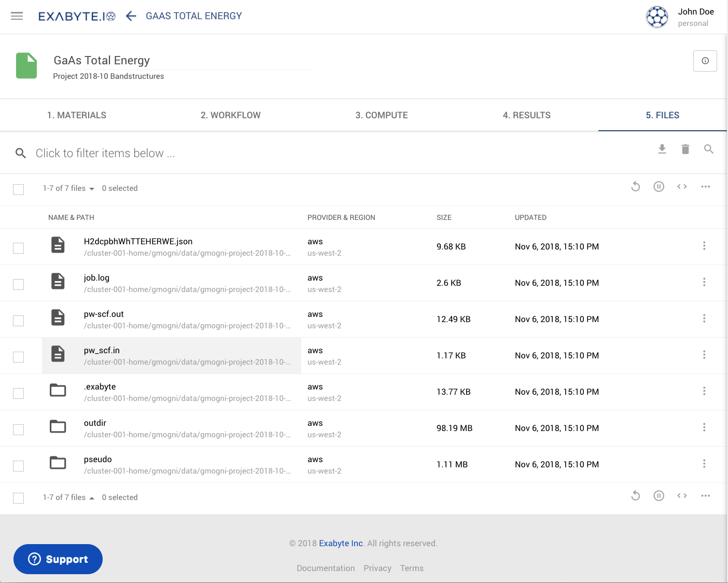
Task: Open row actions for pw-scf.out file
Action: click(704, 318)
